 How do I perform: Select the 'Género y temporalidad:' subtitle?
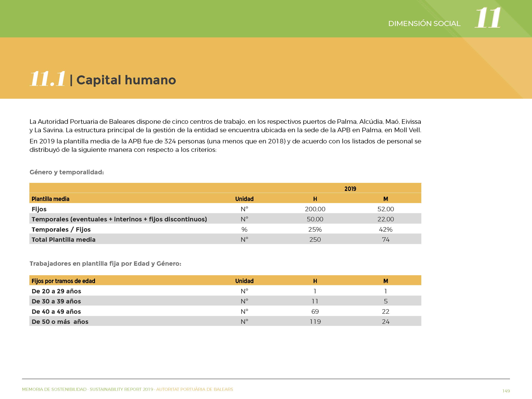[x=67, y=172]
